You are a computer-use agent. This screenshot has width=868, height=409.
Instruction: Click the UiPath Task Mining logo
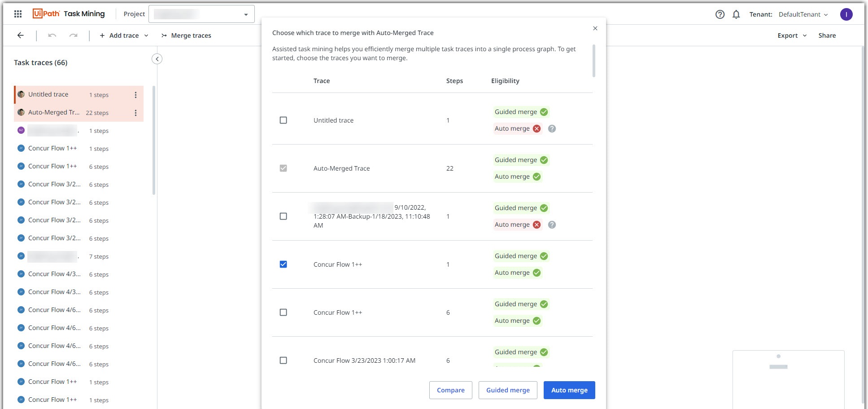tap(69, 14)
